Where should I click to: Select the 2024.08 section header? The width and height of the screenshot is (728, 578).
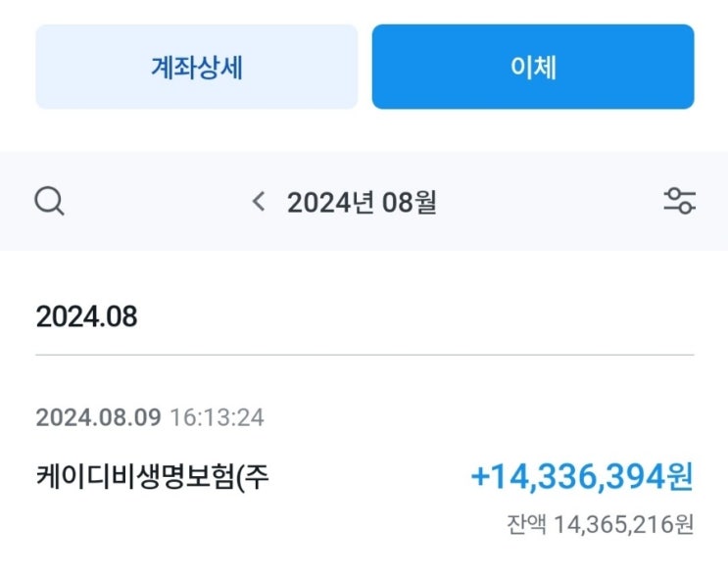pyautogui.click(x=86, y=316)
